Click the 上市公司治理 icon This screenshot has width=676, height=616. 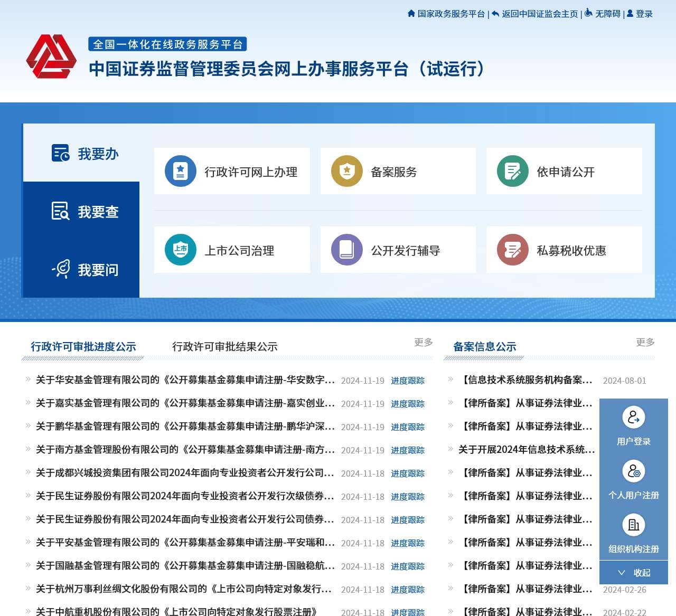click(x=180, y=249)
